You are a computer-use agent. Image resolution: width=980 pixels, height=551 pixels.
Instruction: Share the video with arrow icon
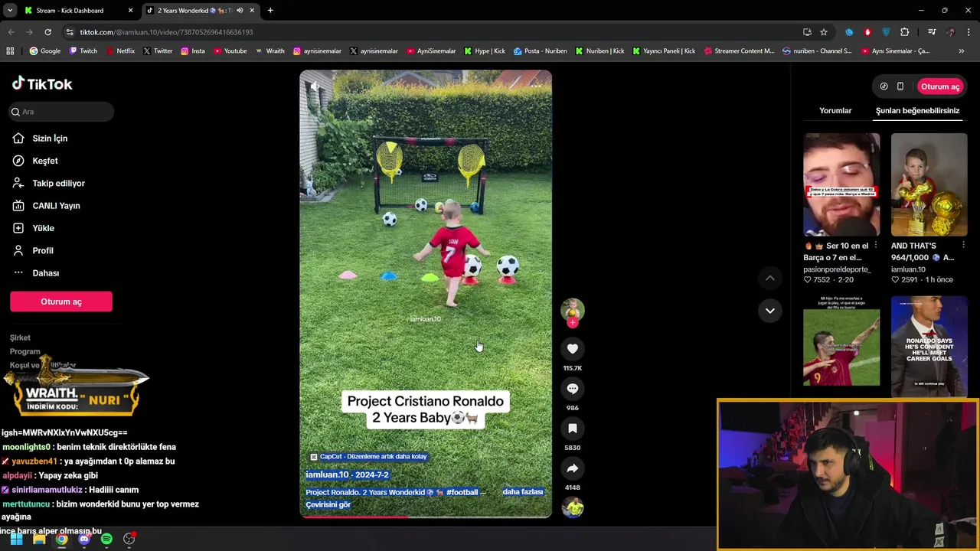point(572,468)
